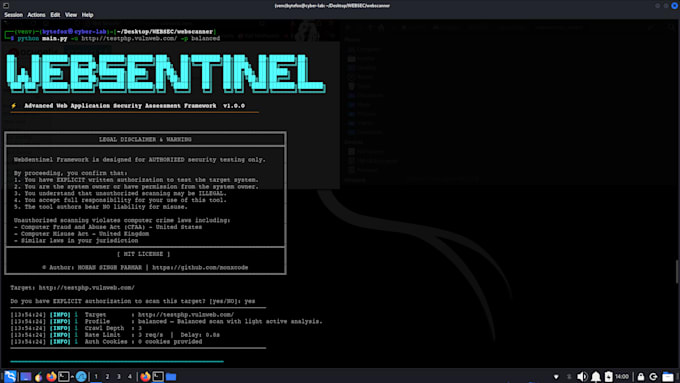Launch Firefox from the panel launcher

click(x=51, y=376)
